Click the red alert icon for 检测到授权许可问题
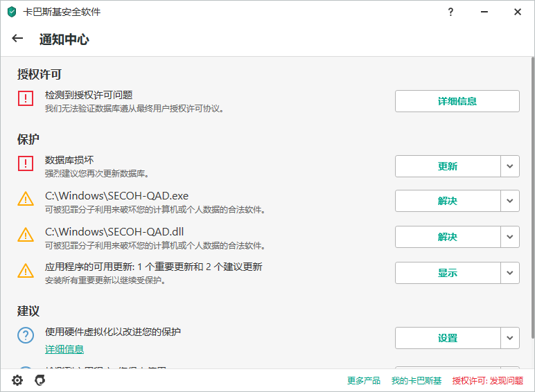Image resolution: width=535 pixels, height=392 pixels. (x=26, y=98)
